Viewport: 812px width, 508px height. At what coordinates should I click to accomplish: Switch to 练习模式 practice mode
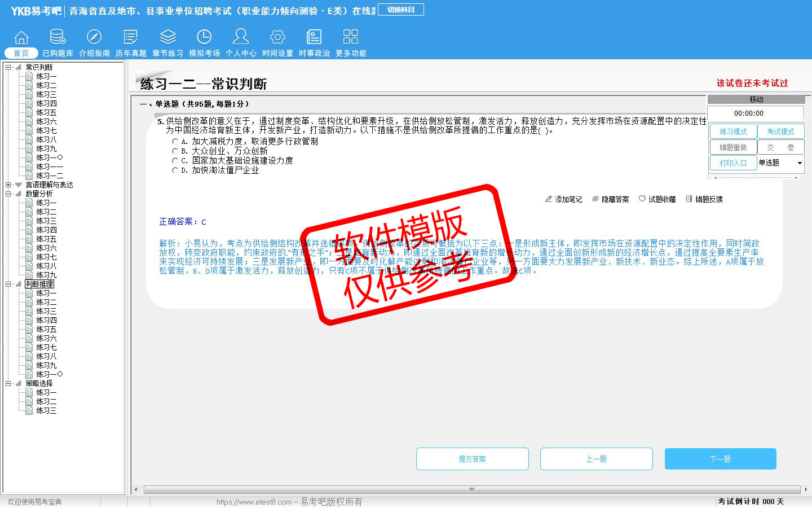pyautogui.click(x=733, y=132)
